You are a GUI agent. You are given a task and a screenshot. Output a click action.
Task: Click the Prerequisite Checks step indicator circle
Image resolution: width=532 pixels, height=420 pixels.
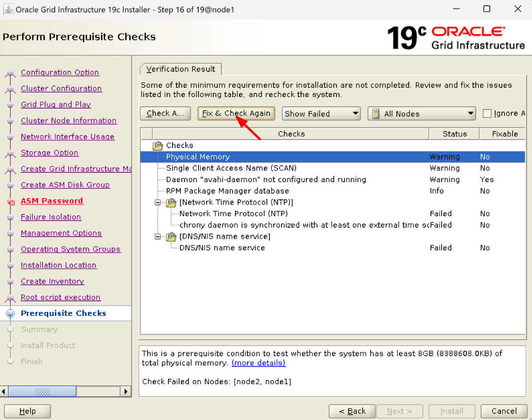[10, 313]
